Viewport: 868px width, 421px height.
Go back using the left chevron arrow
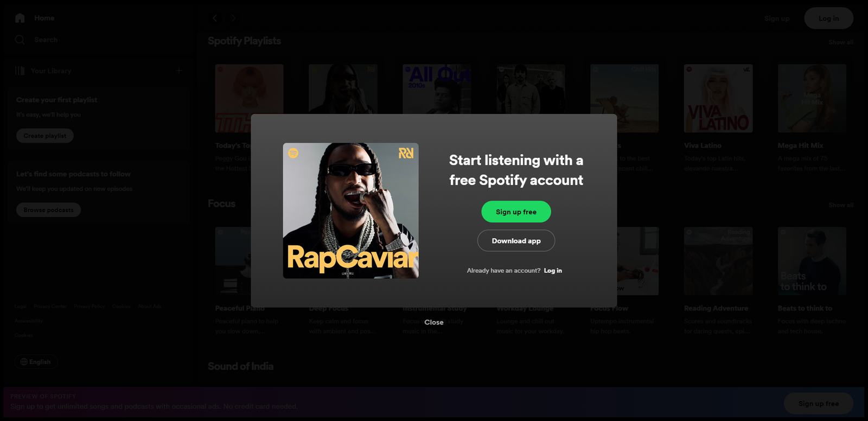(x=215, y=18)
